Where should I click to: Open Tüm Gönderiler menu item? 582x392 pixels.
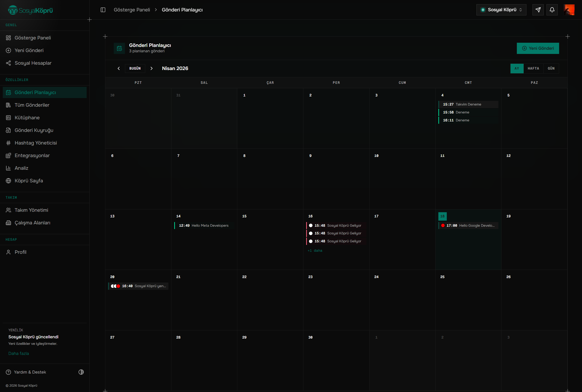[x=45, y=105]
